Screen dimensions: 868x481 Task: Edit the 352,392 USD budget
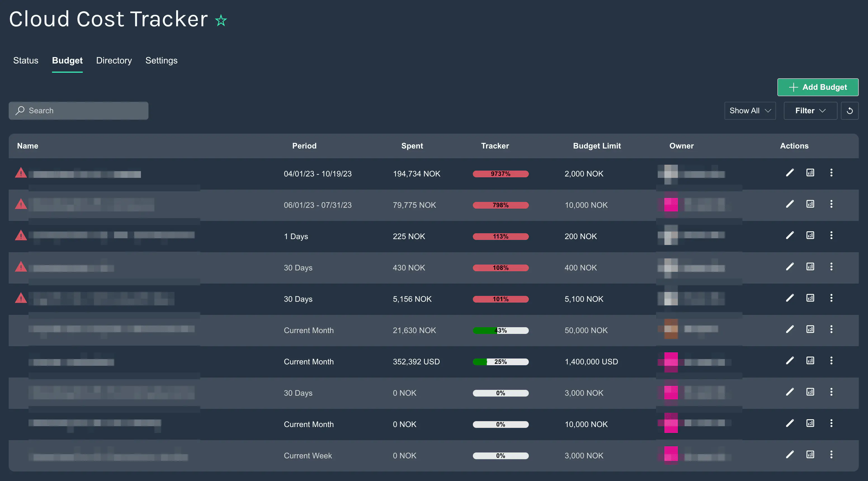[790, 361]
